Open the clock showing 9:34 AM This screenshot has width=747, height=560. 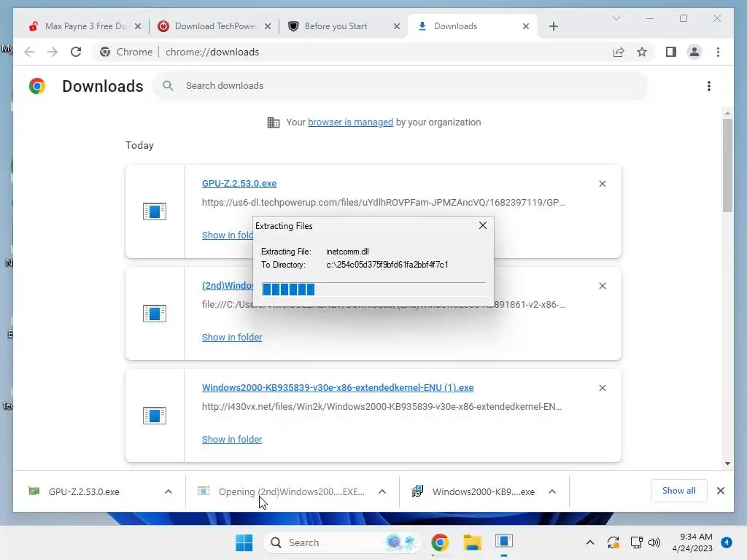coord(692,542)
